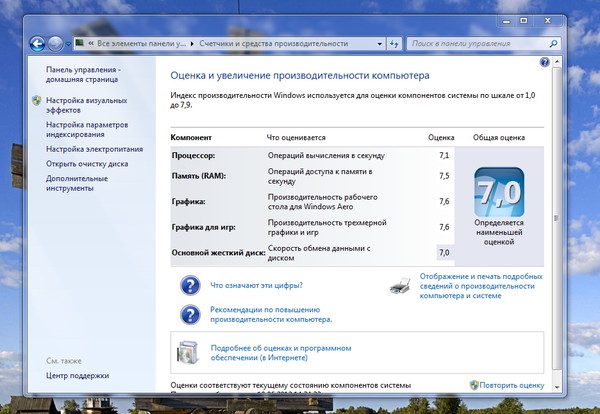600x414 pixels.
Task: Click the magnifier search icon
Action: click(553, 44)
